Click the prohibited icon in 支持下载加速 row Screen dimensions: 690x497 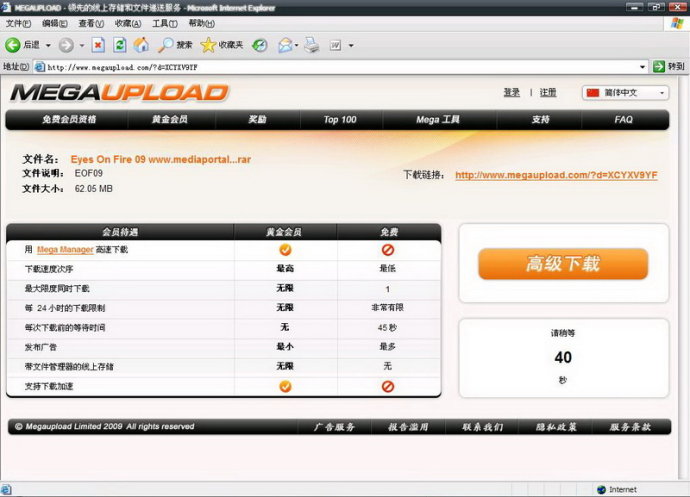point(388,387)
